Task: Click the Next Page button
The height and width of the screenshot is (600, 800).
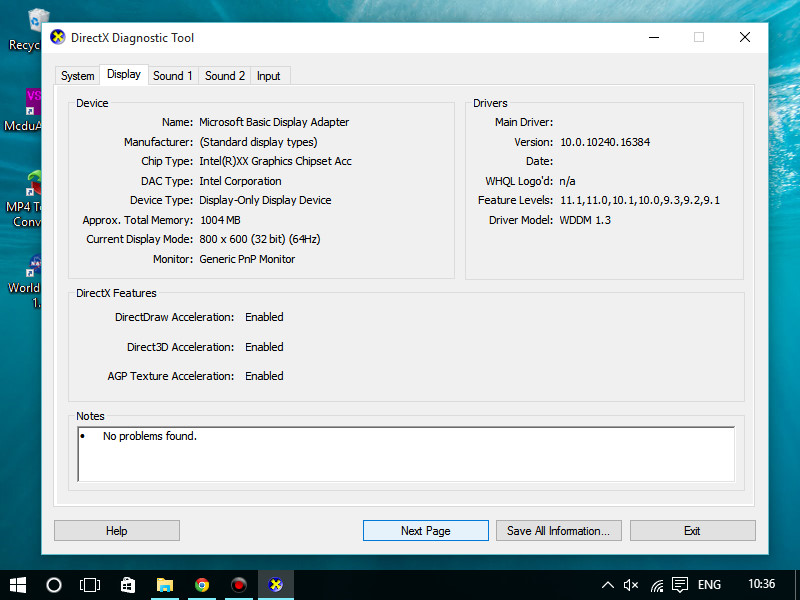Action: (426, 531)
